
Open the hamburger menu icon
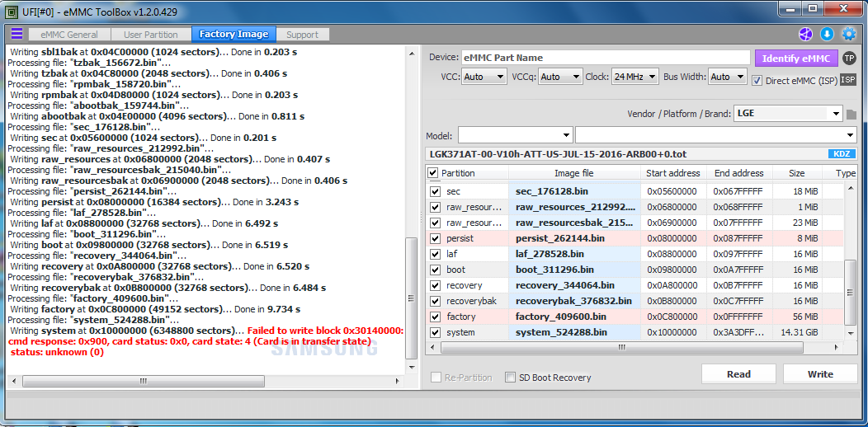click(x=17, y=34)
